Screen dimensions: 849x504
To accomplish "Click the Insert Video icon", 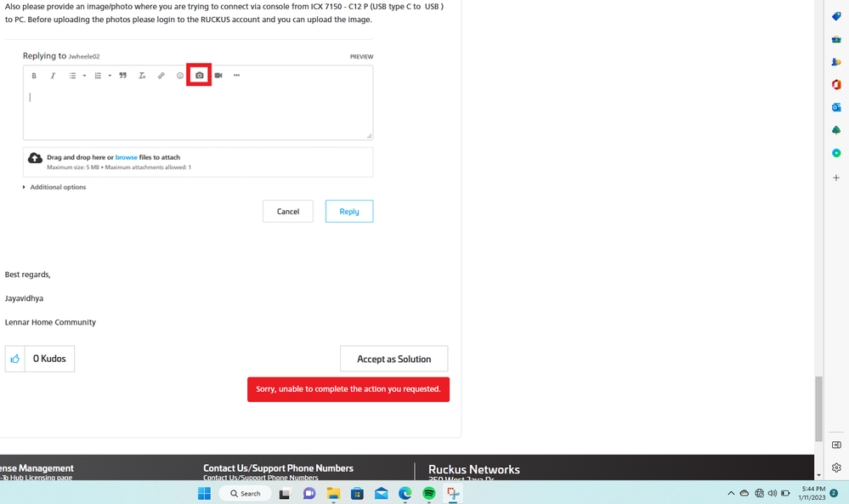I will pyautogui.click(x=218, y=76).
